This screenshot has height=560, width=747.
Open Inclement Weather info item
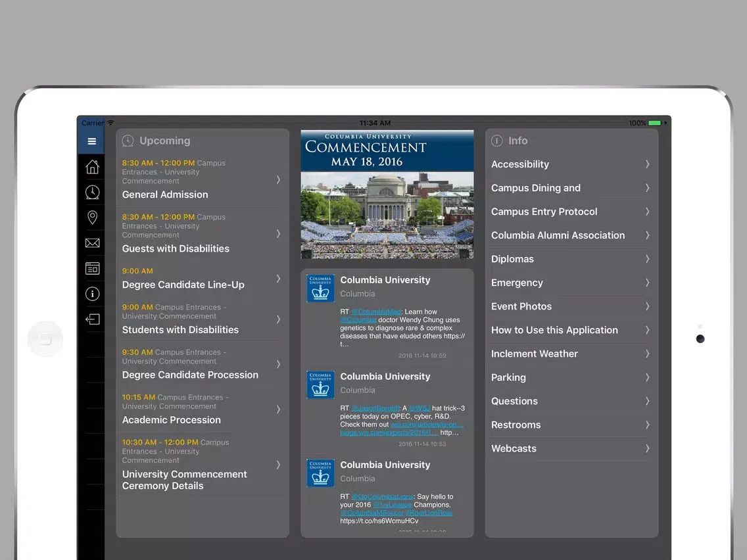click(x=571, y=354)
